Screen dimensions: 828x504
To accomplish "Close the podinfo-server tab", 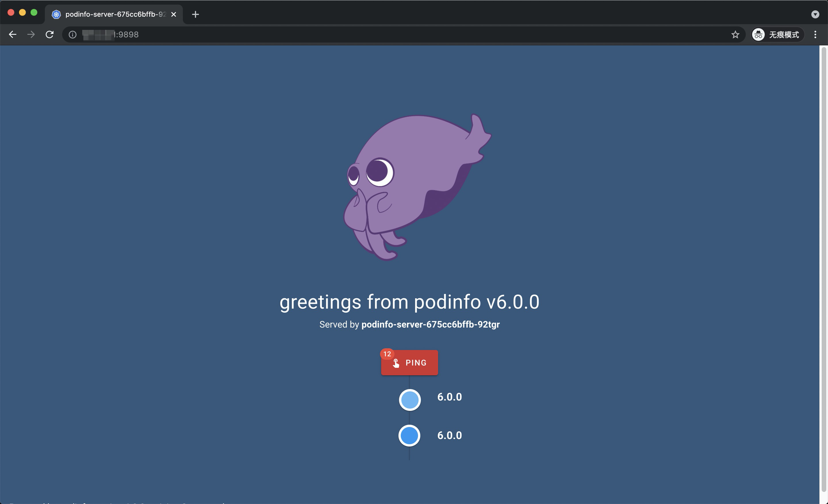I will click(174, 14).
